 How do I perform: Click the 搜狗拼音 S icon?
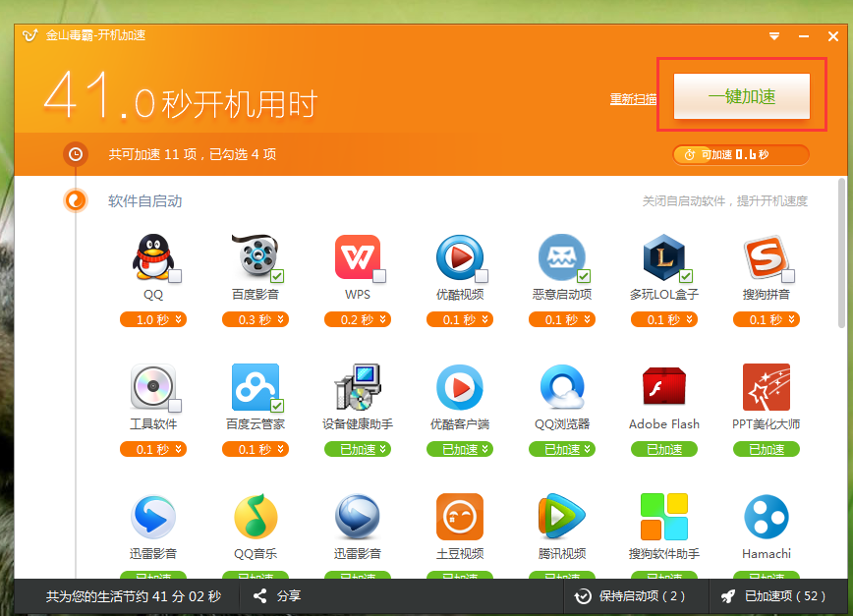click(766, 256)
